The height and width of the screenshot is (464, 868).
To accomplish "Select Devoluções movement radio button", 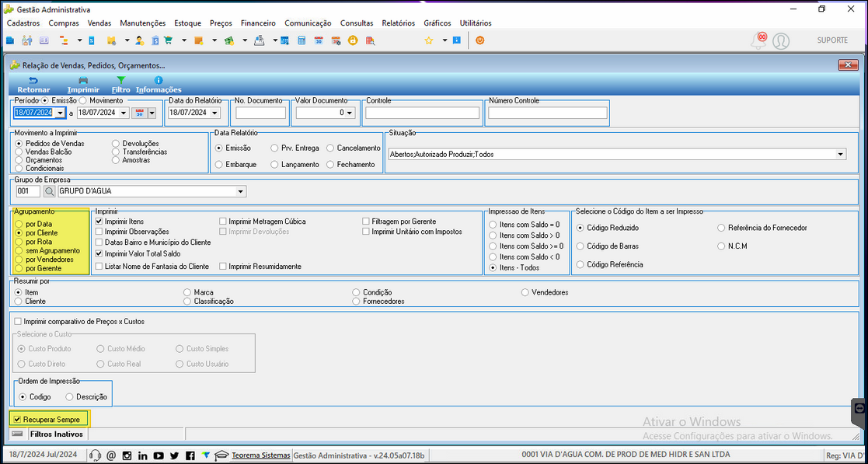I will (x=116, y=144).
